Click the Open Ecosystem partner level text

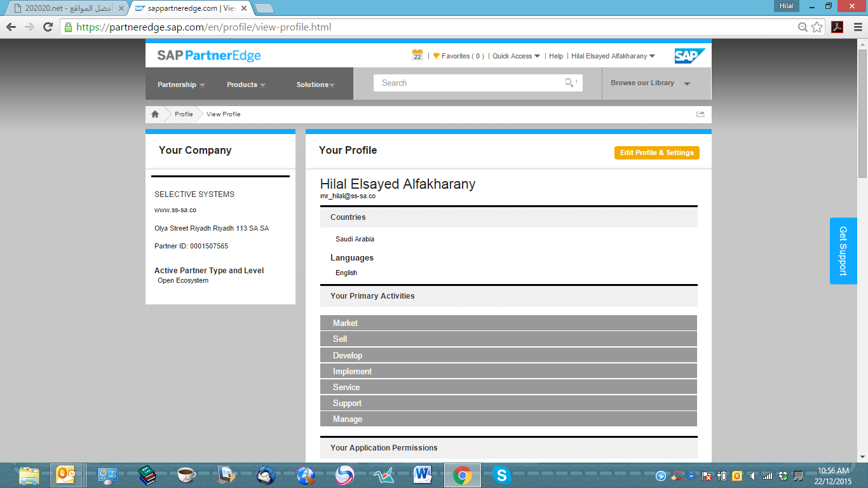[183, 280]
